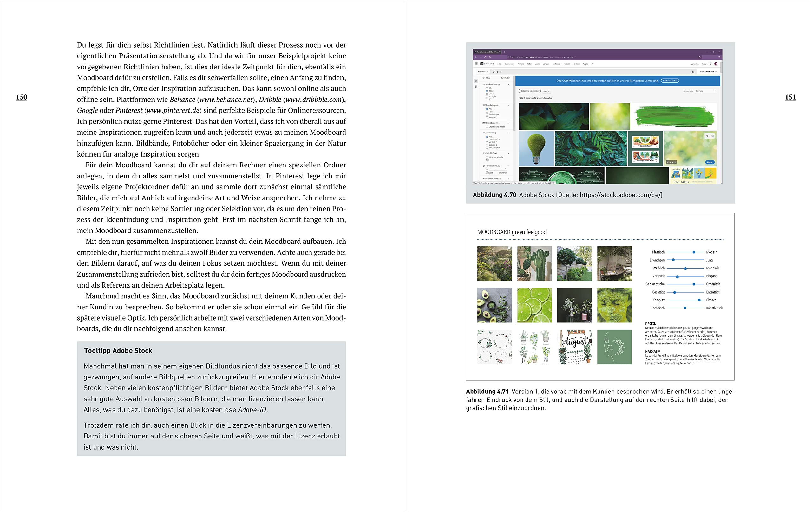Click the cactus moodboard image
The width and height of the screenshot is (812, 512).
click(x=534, y=263)
